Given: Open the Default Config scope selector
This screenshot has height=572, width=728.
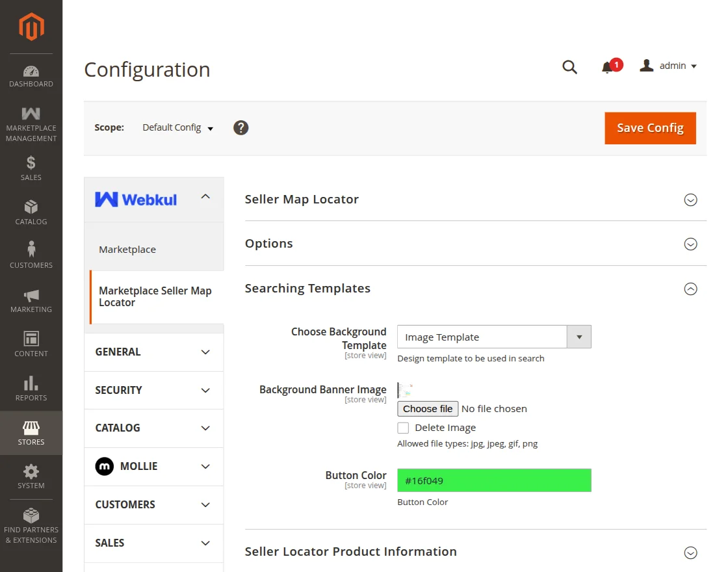Looking at the screenshot, I should point(177,127).
